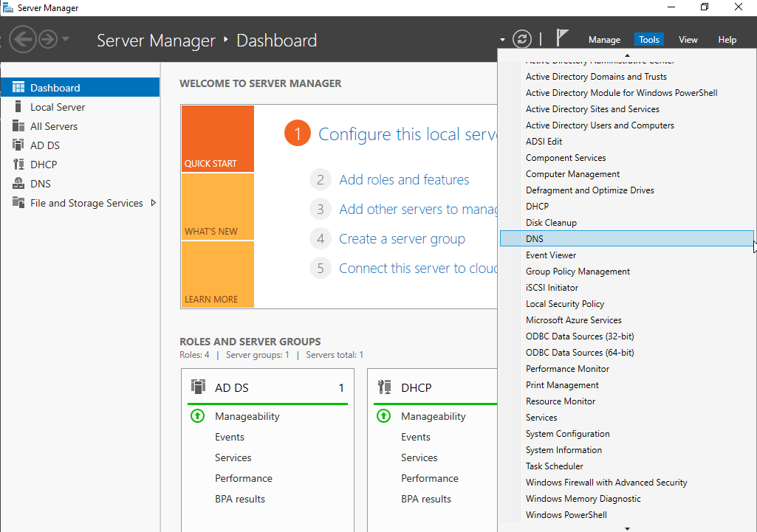Screen dimensions: 757x532
Task: Choose DNS from the Tools menu
Action: tap(627, 239)
